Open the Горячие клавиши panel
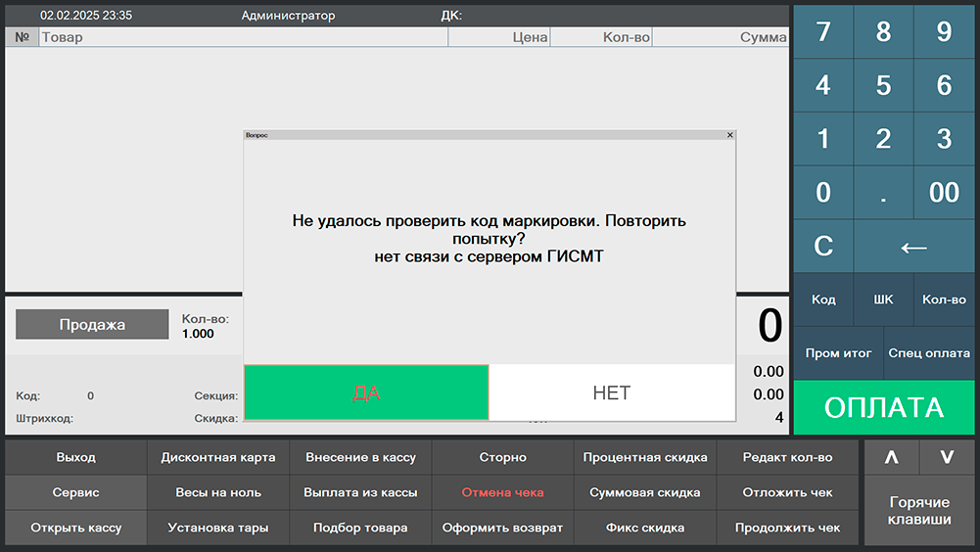The height and width of the screenshot is (552, 980). (x=918, y=511)
